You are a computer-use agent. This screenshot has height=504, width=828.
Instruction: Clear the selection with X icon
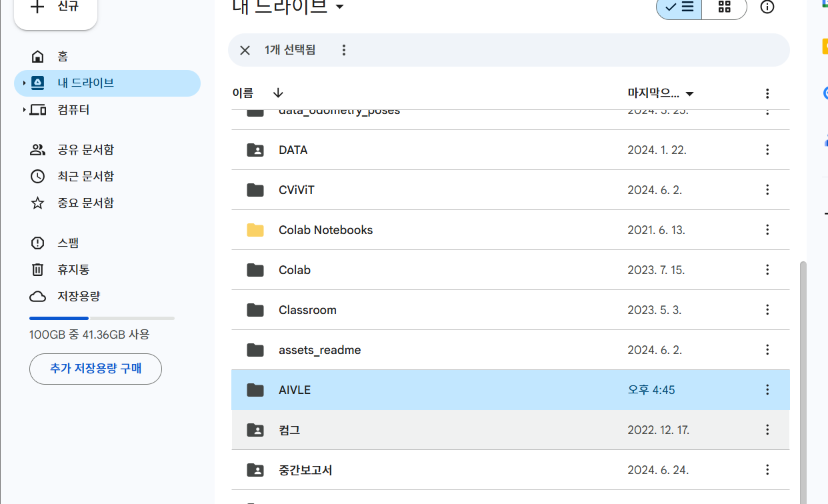pos(245,50)
